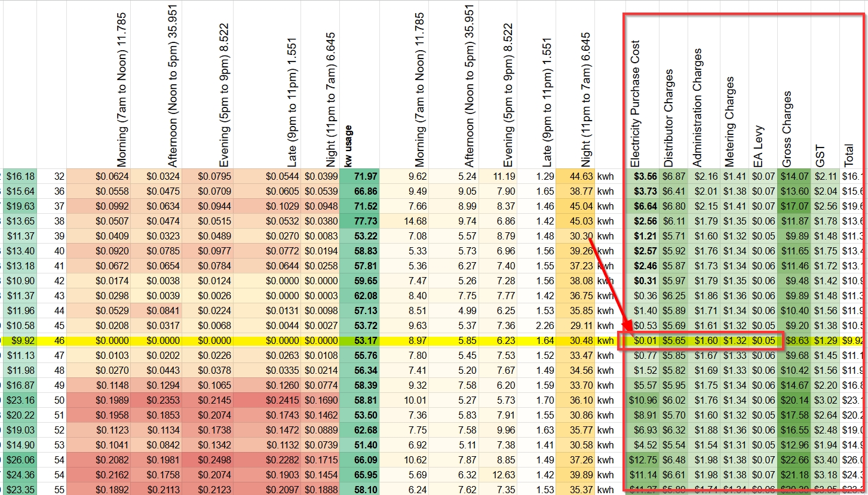Select the $12.75 electricity purchase cost cell
The width and height of the screenshot is (868, 495).
(x=643, y=460)
